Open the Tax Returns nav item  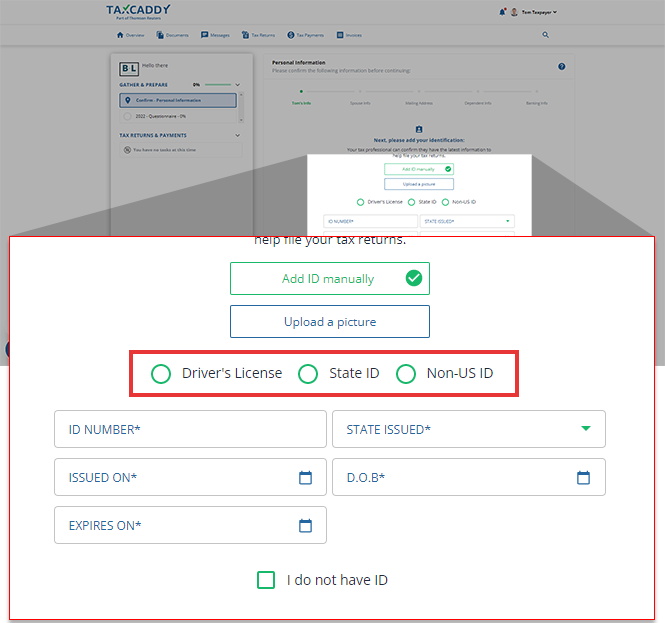click(x=258, y=35)
